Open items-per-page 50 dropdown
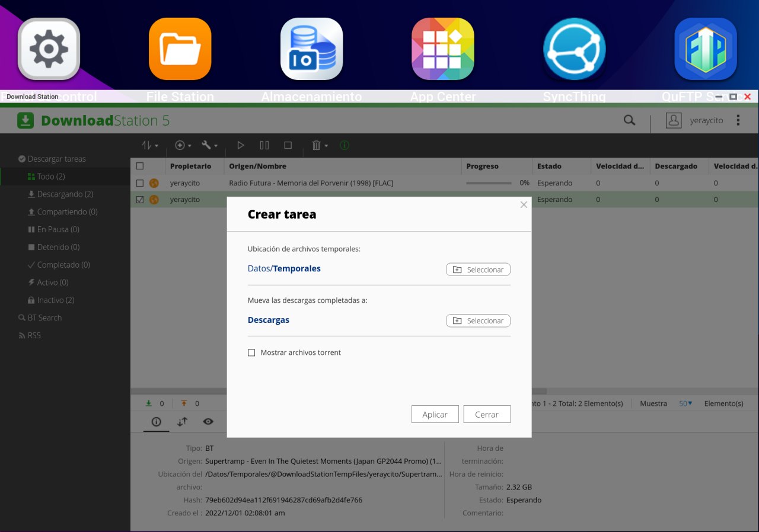The height and width of the screenshot is (532, 759). tap(685, 403)
